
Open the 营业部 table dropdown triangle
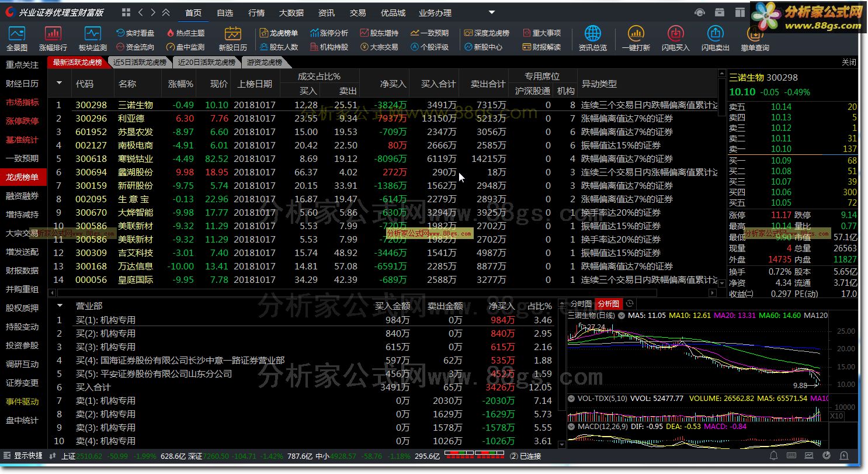pos(60,306)
